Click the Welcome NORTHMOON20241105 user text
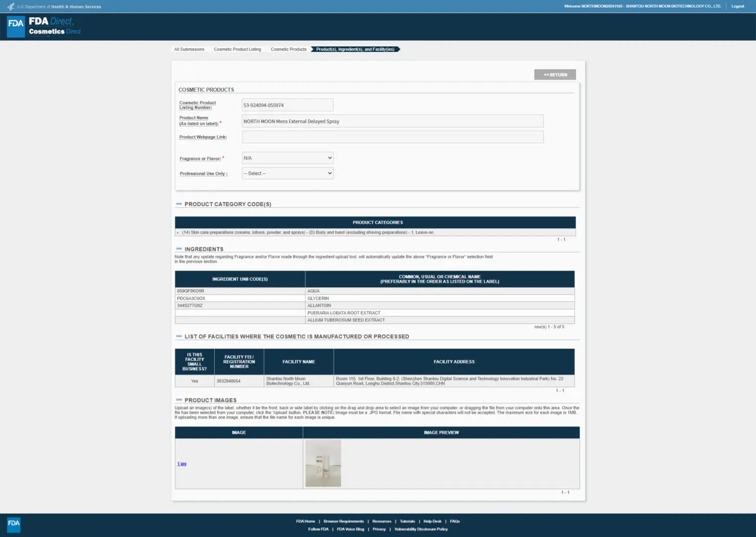 [643, 7]
